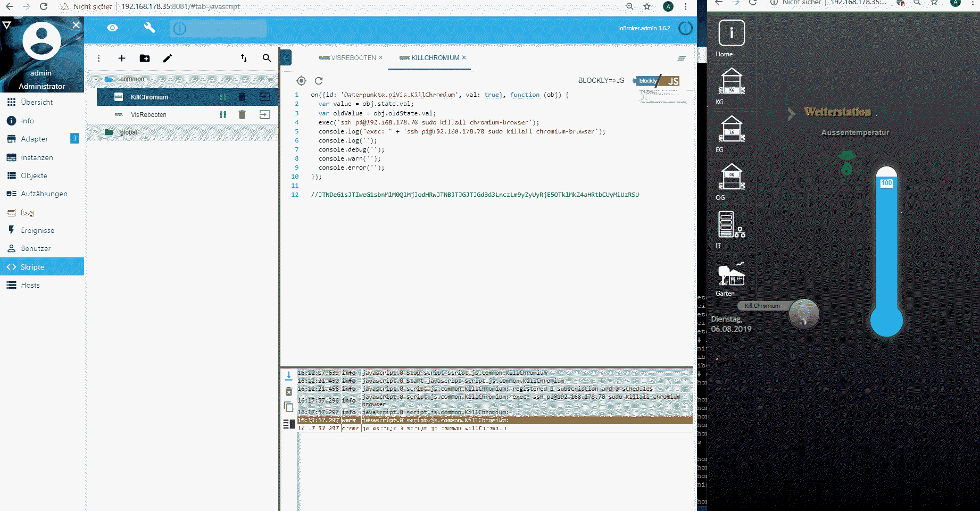Open editor tabs menu icon
The width and height of the screenshot is (980, 511).
coord(682,58)
